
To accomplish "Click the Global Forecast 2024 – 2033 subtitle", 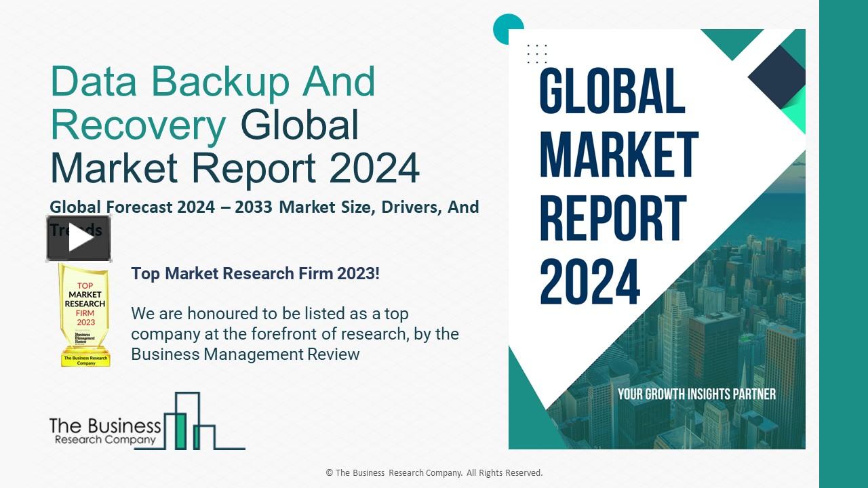I will click(263, 207).
